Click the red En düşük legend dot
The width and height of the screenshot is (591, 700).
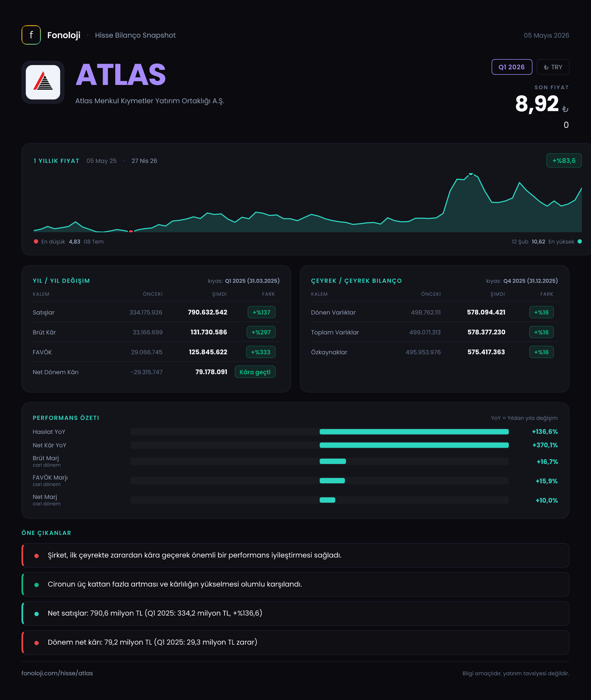(36, 241)
